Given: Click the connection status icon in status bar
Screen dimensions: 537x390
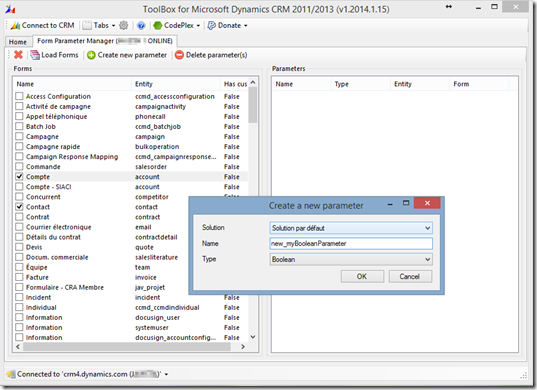Looking at the screenshot, I should click(11, 374).
